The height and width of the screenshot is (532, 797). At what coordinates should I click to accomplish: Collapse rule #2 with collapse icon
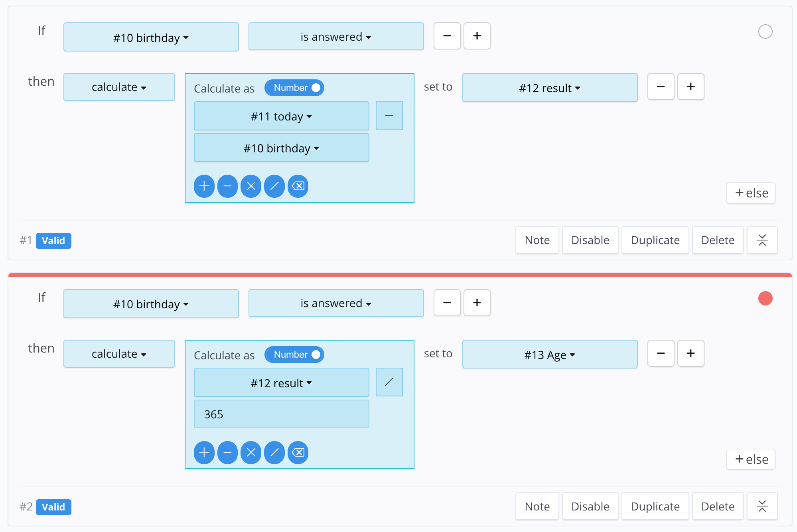pyautogui.click(x=762, y=506)
